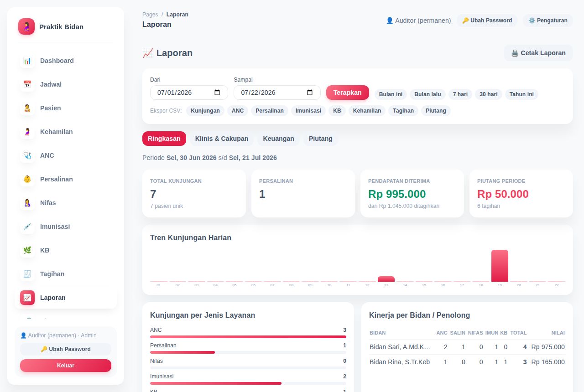Open Imunisasi via its syringe icon
Screen dimensions: 584x392
click(x=27, y=227)
